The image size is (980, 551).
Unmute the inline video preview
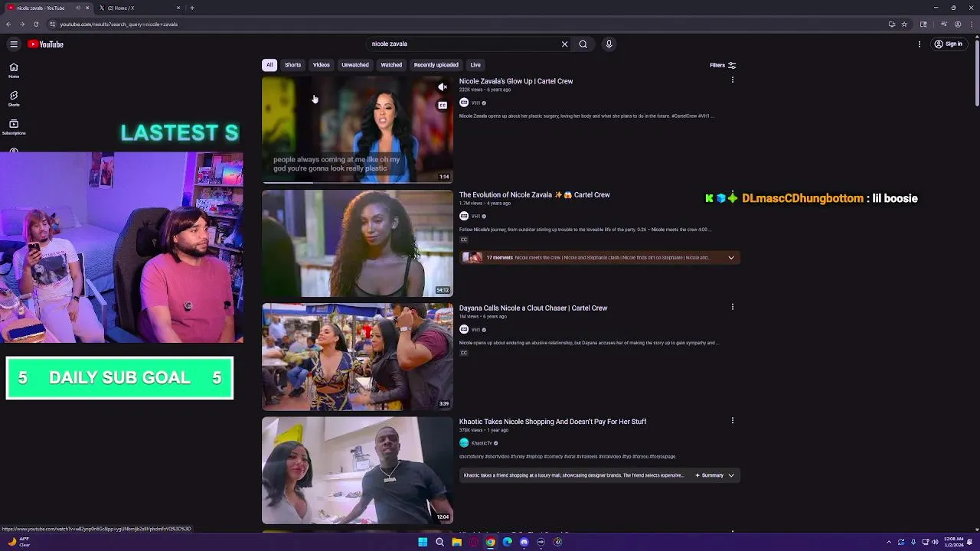tap(443, 87)
